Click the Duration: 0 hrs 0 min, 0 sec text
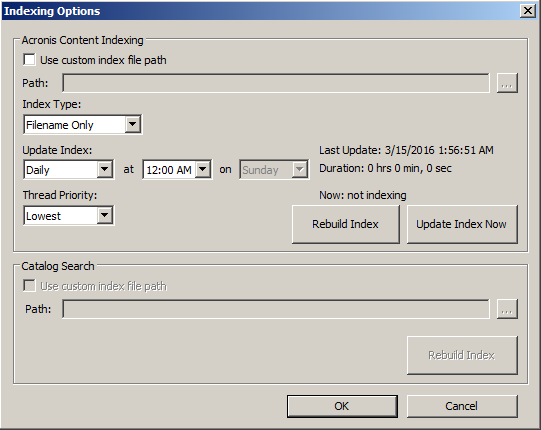The width and height of the screenshot is (541, 430). click(x=385, y=168)
